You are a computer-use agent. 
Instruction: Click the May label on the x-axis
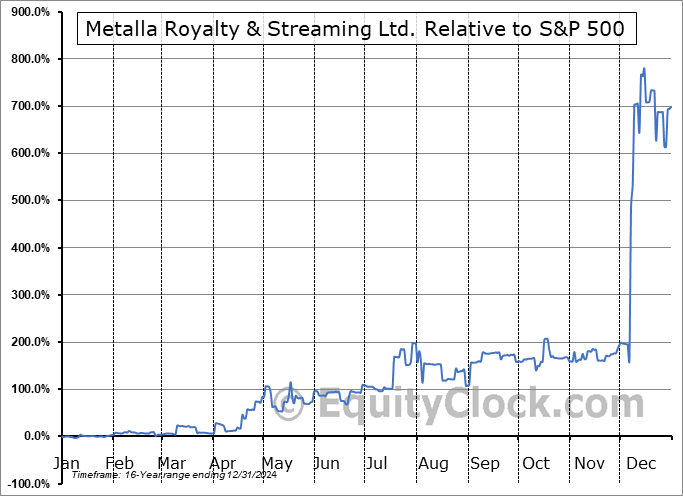pos(277,463)
